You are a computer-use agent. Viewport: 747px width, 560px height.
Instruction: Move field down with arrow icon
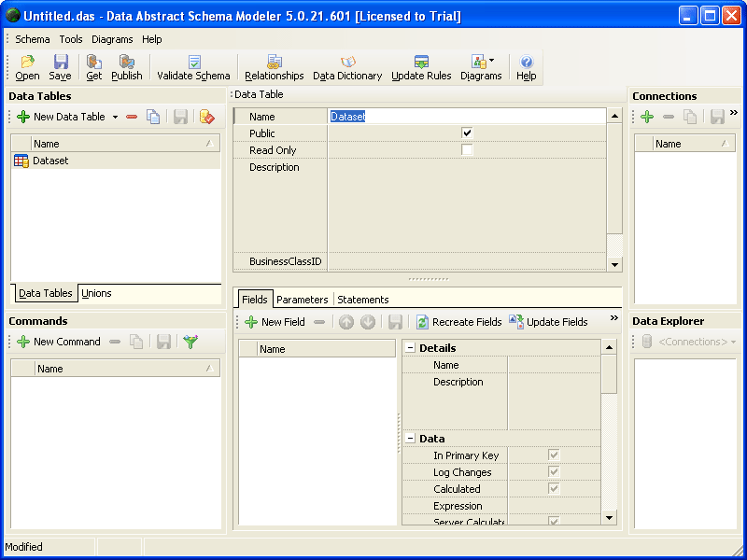368,322
